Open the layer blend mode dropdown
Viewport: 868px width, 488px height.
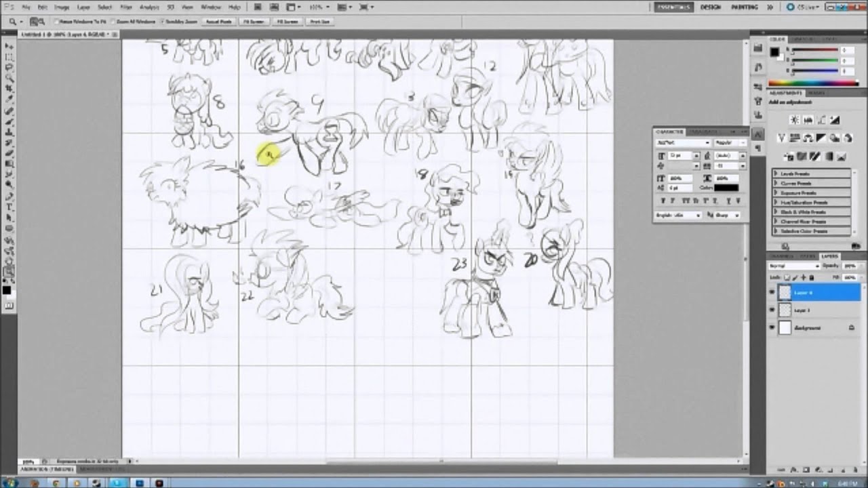click(x=794, y=266)
